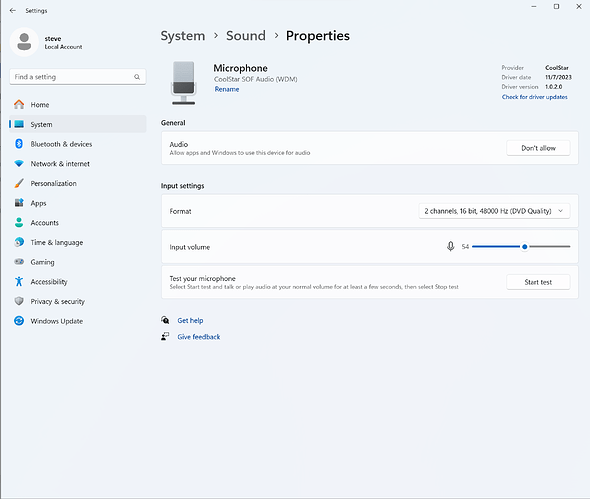Click Check for driver updates link
The image size is (590, 499).
[x=534, y=97]
